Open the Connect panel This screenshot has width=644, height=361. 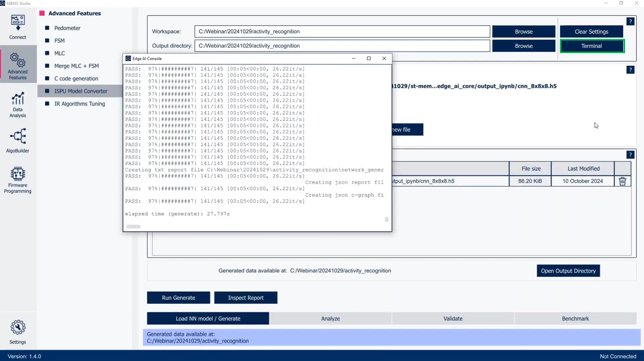[17, 26]
